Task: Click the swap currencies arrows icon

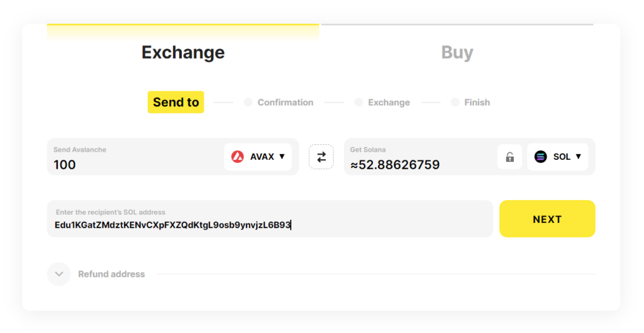Action: 321,157
